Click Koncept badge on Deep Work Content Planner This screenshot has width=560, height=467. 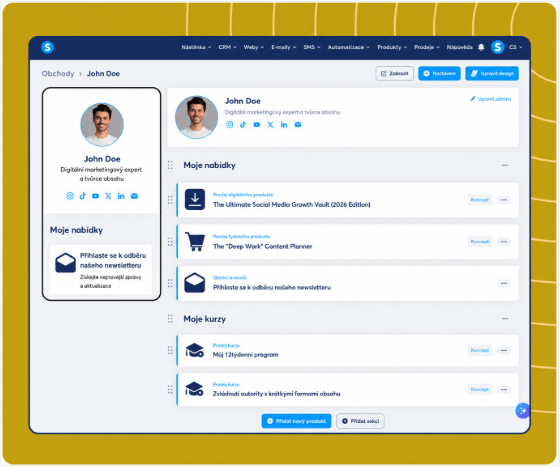coord(480,242)
